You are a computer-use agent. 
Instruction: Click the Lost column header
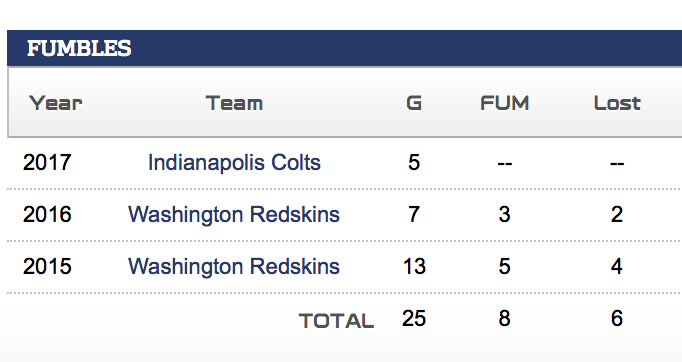point(617,104)
